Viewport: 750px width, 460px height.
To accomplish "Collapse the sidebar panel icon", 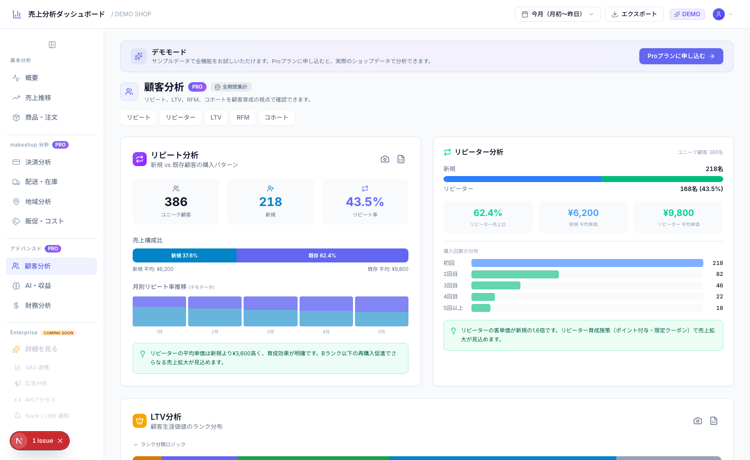I will (52, 44).
